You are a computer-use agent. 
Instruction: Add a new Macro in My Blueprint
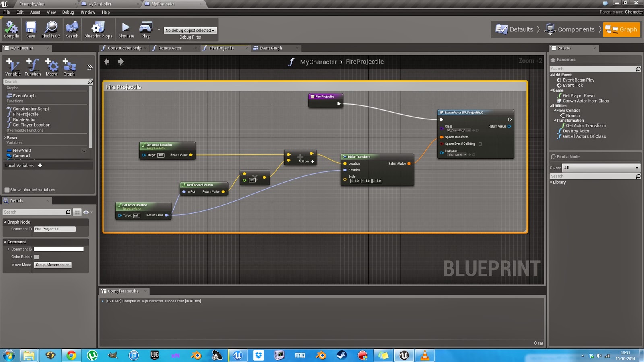pos(52,66)
